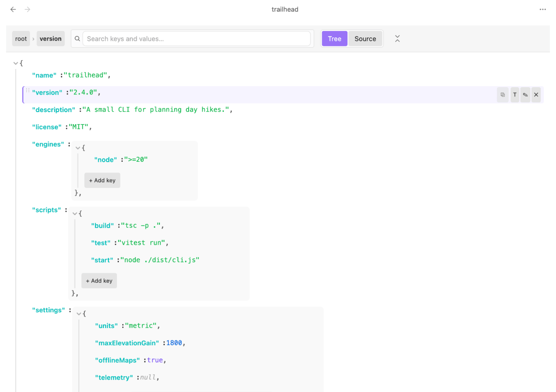Select the "settings" key
Viewport: 556px width, 392px height.
(48, 310)
